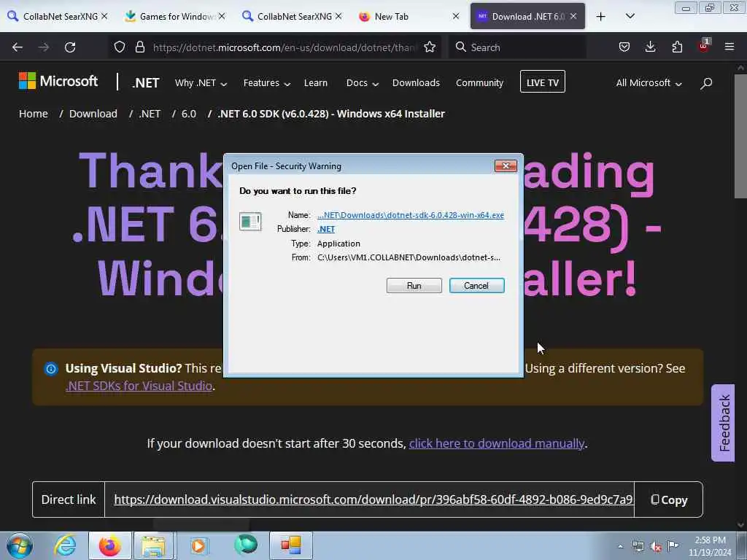Click the green round taskbar app icon
Viewport: 747px width, 560px height.
click(246, 545)
